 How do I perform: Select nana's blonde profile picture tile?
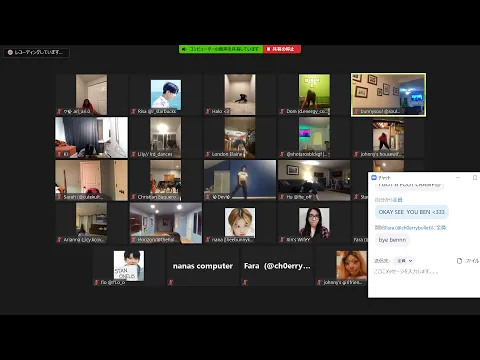pyautogui.click(x=240, y=223)
